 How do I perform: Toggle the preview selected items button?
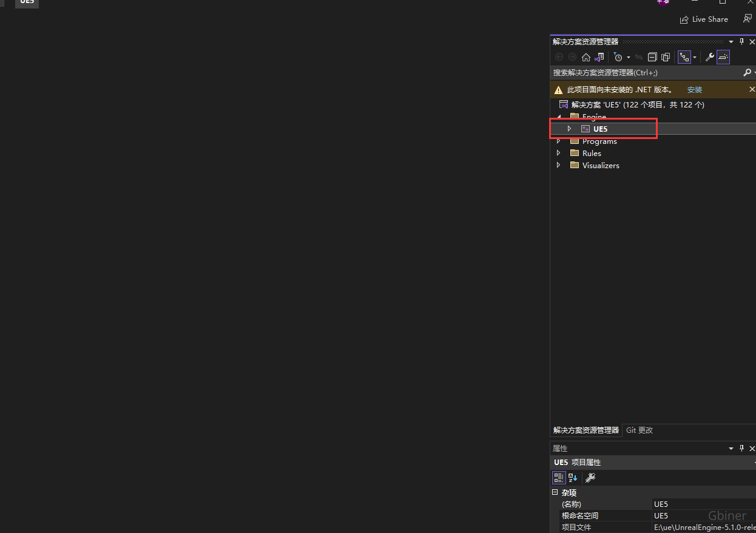click(x=723, y=57)
